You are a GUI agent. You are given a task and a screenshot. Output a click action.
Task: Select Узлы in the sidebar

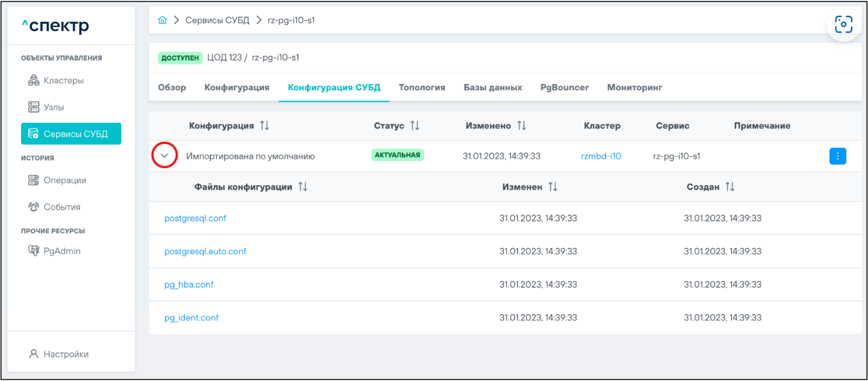(54, 107)
